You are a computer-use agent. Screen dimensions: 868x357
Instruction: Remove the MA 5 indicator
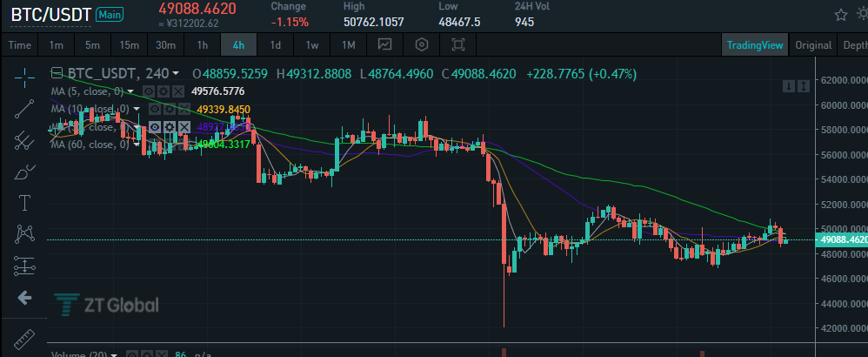coord(177,91)
